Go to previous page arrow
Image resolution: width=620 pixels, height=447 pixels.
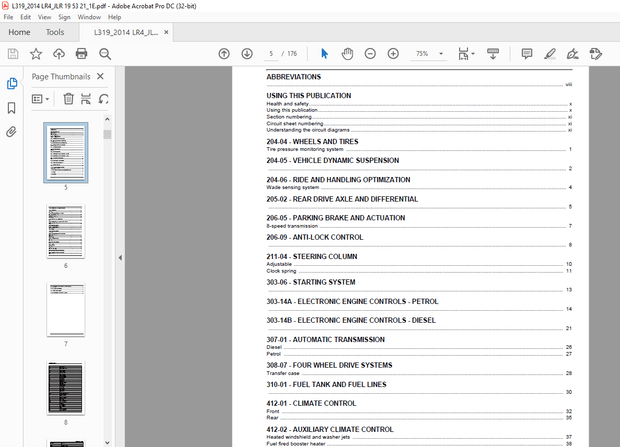[224, 54]
